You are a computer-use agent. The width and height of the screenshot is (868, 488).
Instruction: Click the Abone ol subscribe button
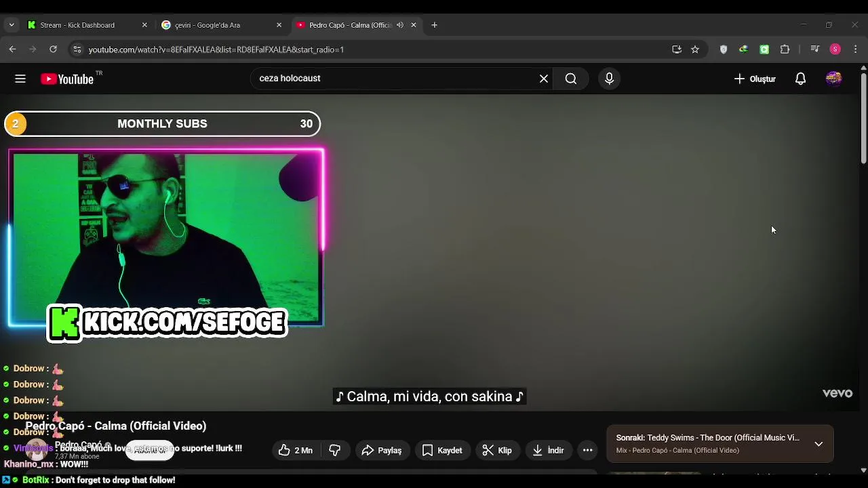(x=150, y=450)
